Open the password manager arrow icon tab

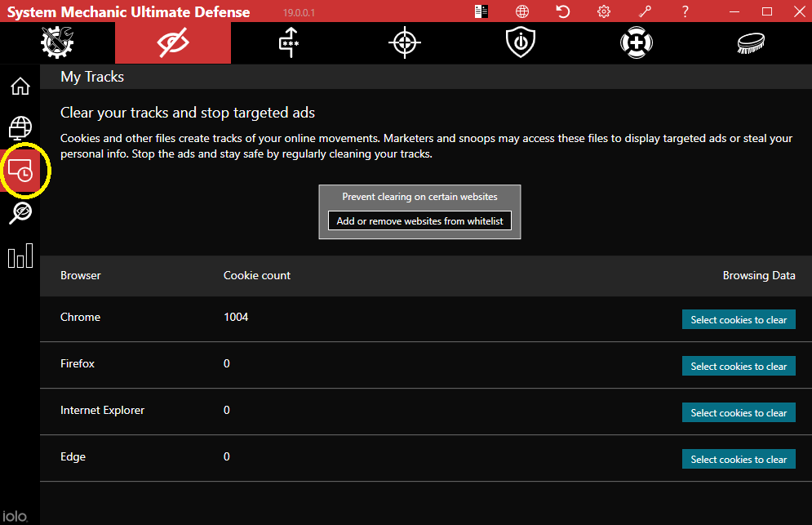[x=289, y=42]
